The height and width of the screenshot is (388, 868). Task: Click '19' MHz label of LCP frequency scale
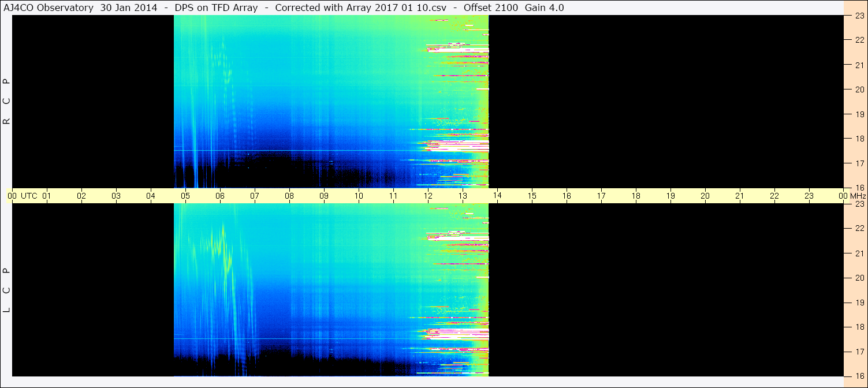[859, 303]
